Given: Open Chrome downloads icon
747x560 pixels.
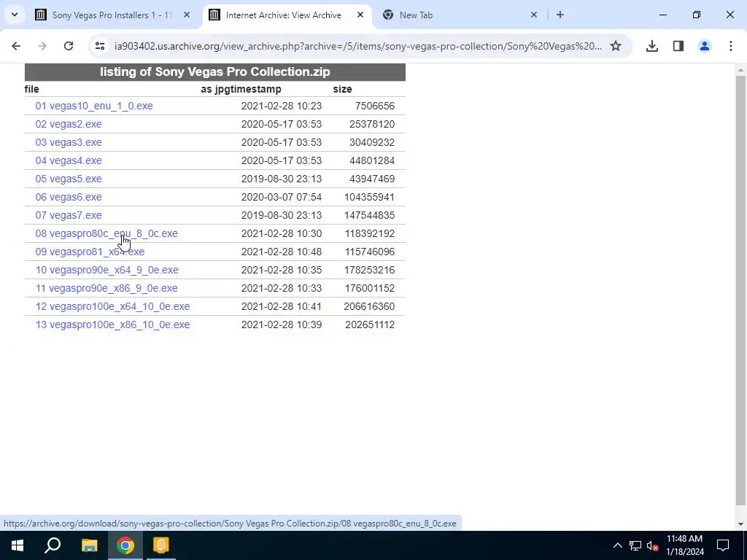Looking at the screenshot, I should tap(651, 46).
